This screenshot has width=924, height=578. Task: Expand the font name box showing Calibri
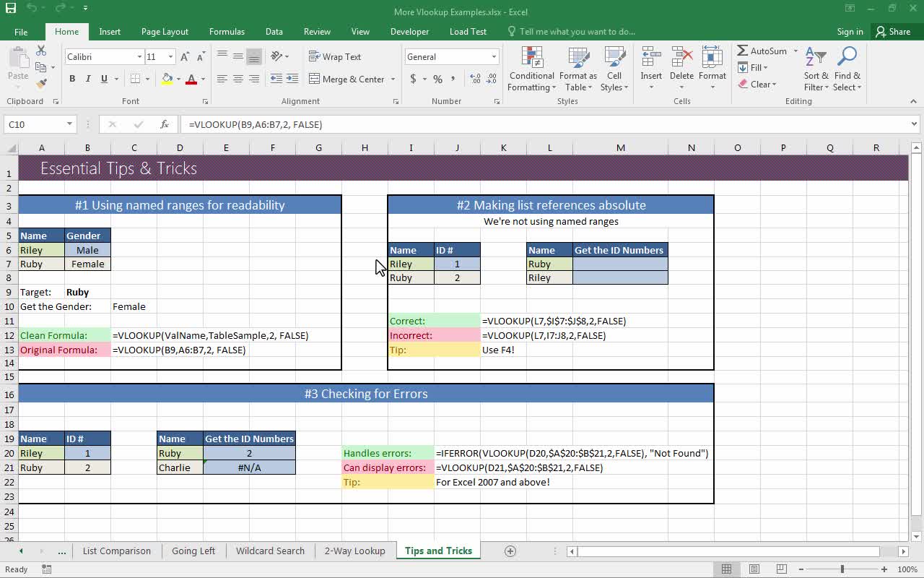(x=139, y=56)
